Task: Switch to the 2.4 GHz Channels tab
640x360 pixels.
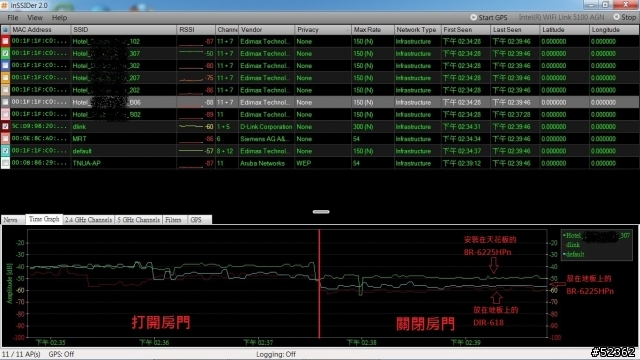Action: click(x=89, y=220)
